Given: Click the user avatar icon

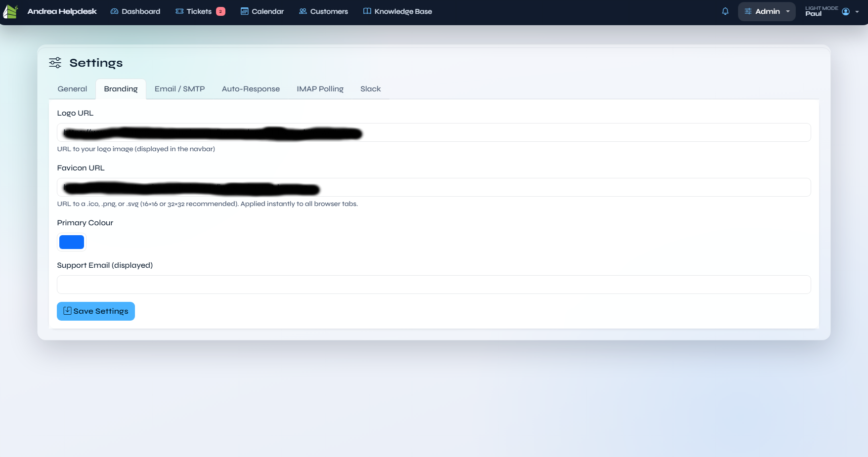Looking at the screenshot, I should pyautogui.click(x=846, y=11).
